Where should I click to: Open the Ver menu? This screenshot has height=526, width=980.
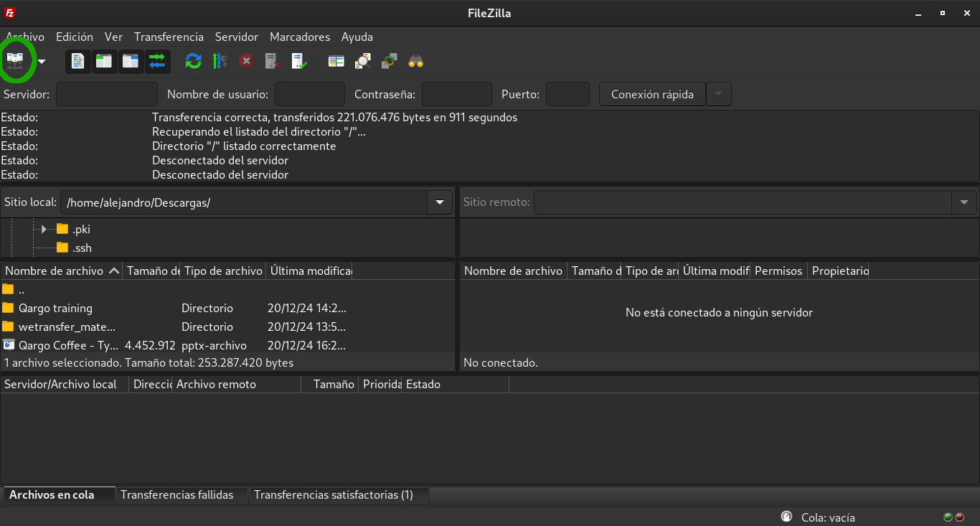(113, 37)
